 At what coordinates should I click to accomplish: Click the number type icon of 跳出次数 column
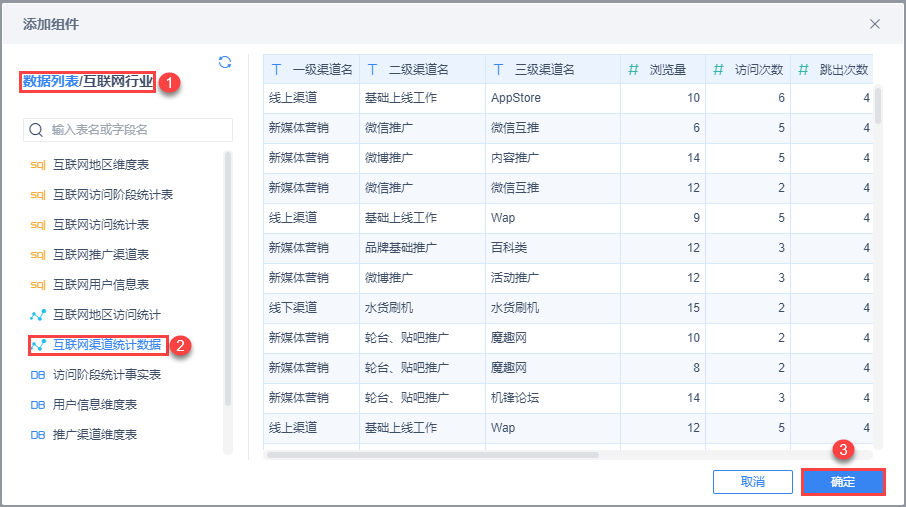click(x=803, y=70)
